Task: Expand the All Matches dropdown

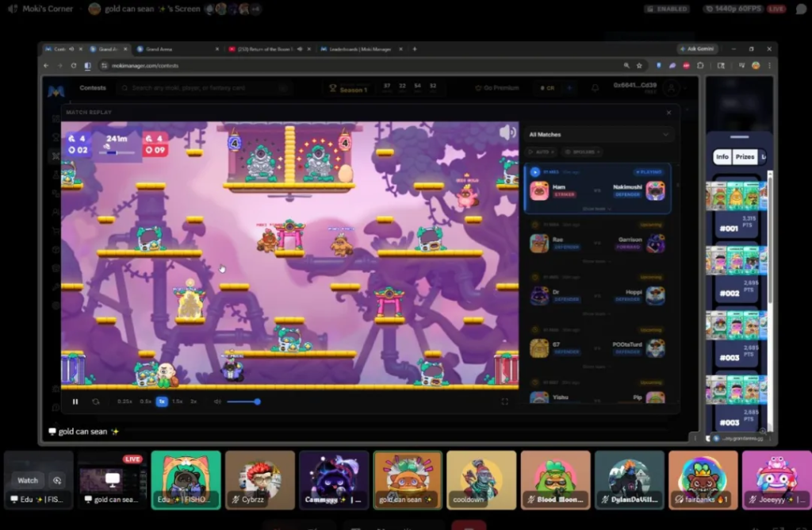Action: click(599, 135)
